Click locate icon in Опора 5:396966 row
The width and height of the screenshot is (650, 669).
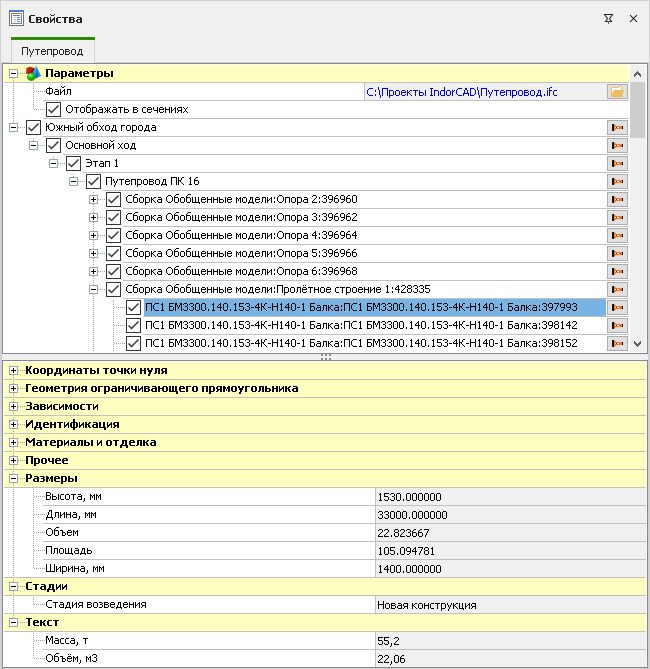[x=617, y=253]
